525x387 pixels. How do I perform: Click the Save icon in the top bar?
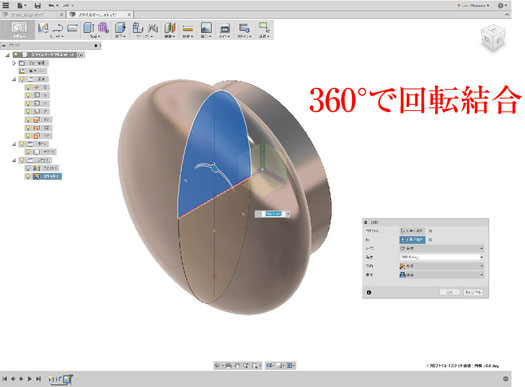pyautogui.click(x=38, y=5)
